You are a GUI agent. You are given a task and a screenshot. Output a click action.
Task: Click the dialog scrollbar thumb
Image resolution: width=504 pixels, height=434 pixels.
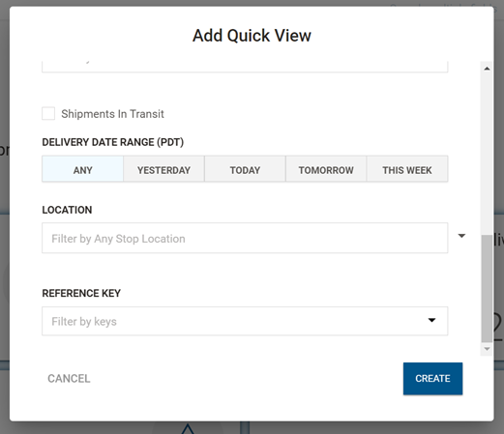487,288
